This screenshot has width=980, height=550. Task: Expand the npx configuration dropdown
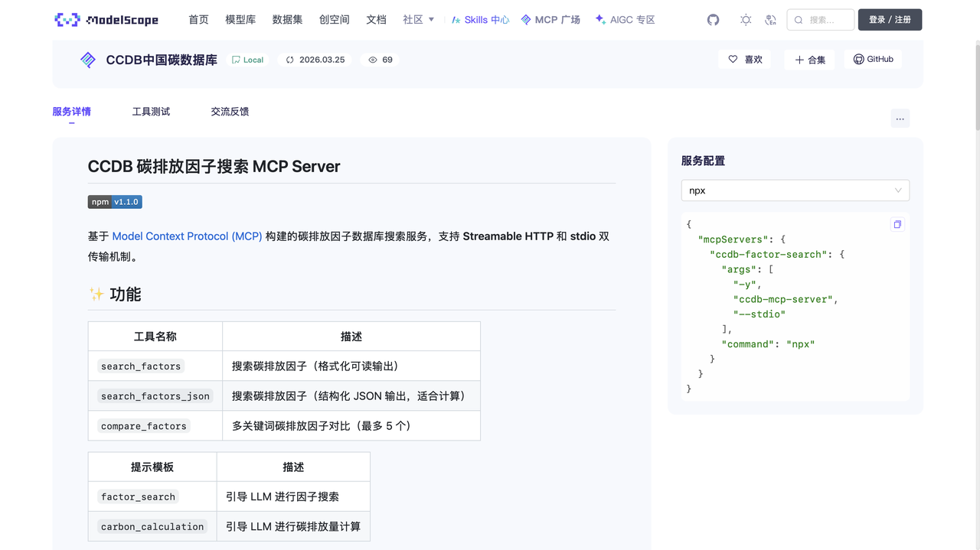point(795,190)
